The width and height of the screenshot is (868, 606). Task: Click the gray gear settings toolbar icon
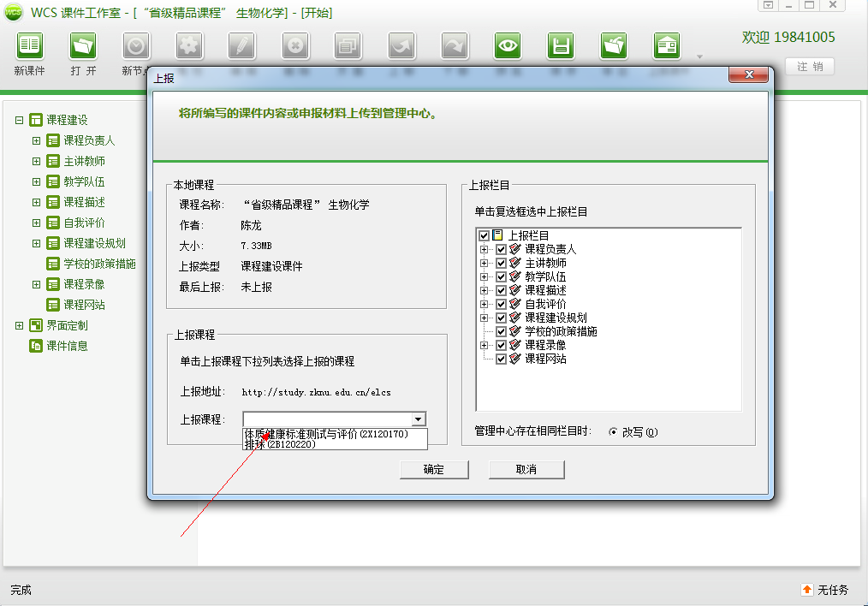click(189, 45)
